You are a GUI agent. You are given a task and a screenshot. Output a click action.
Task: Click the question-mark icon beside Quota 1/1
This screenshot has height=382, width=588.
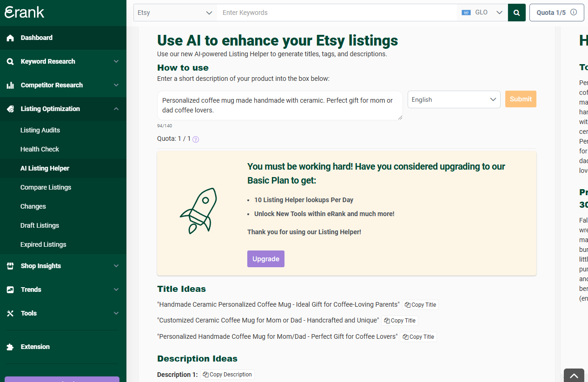pyautogui.click(x=195, y=138)
